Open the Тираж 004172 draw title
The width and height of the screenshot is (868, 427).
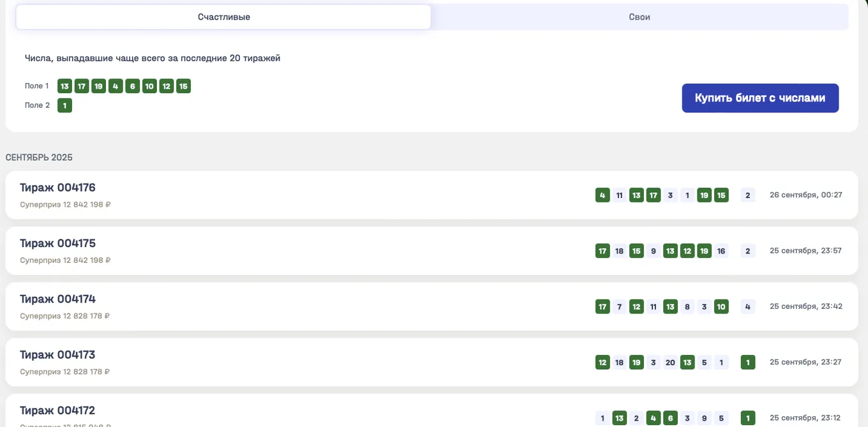click(58, 410)
